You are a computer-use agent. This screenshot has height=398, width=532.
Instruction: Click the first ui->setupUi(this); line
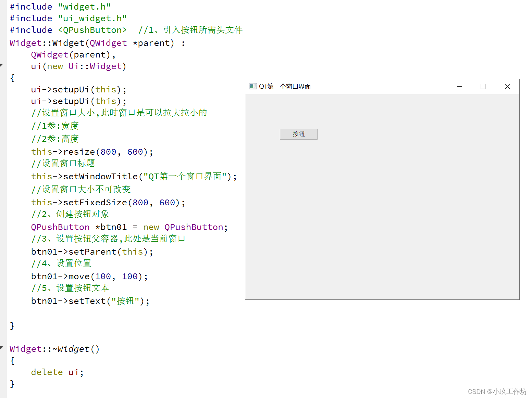pos(79,90)
